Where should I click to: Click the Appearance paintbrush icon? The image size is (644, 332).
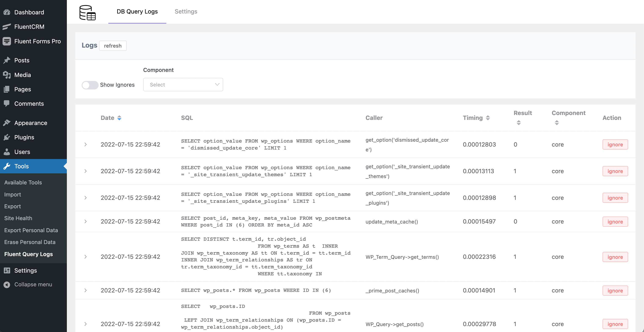pos(7,123)
